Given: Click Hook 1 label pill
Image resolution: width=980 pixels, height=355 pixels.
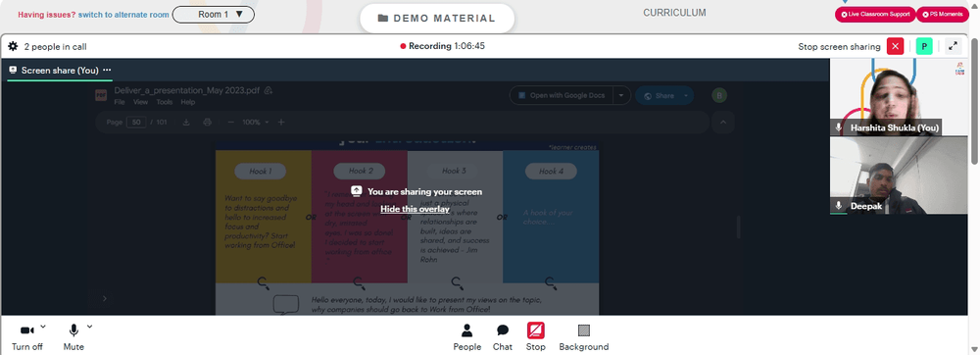Looking at the screenshot, I should tap(260, 172).
